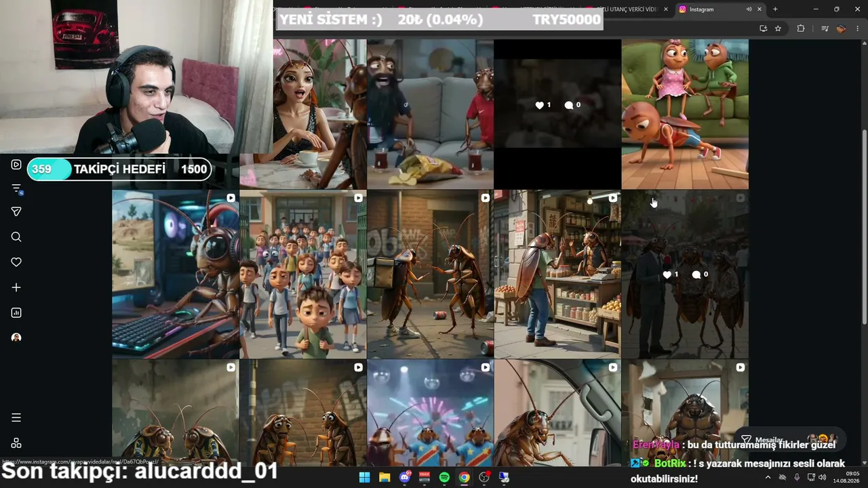Image resolution: width=868 pixels, height=488 pixels.
Task: Open the cockroach in car window reel
Action: [x=557, y=413]
